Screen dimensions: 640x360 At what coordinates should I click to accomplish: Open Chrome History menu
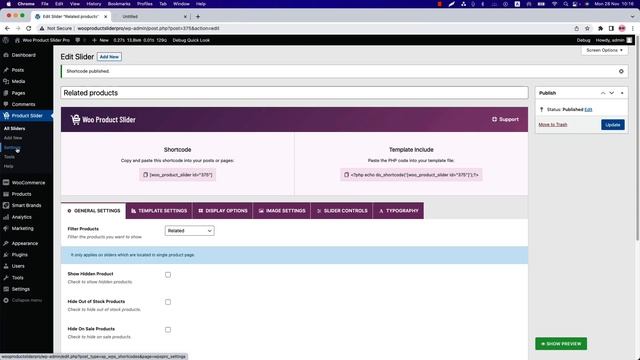pos(93,4)
